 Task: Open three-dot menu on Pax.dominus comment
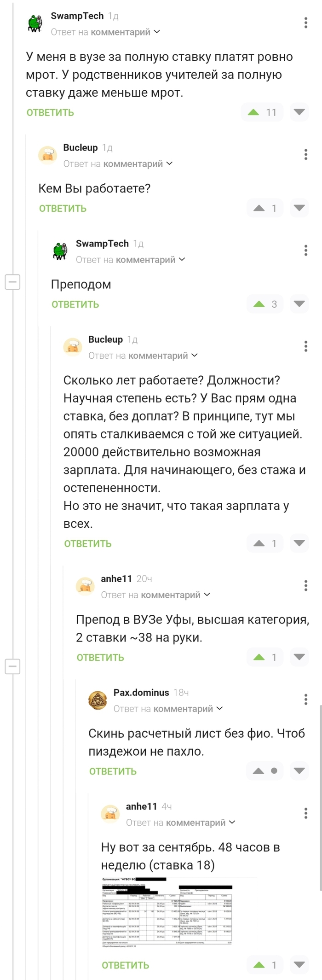[x=306, y=700]
